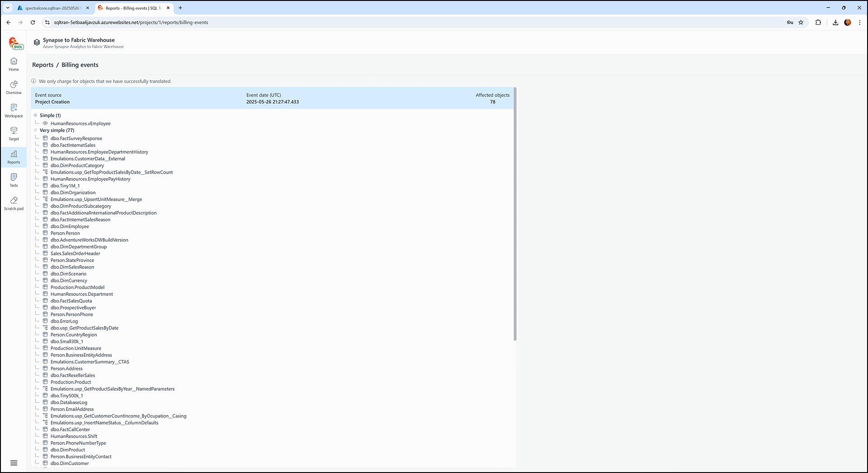Click the Reports breadcrumb link
Viewport: 868px width, 473px height.
click(43, 65)
